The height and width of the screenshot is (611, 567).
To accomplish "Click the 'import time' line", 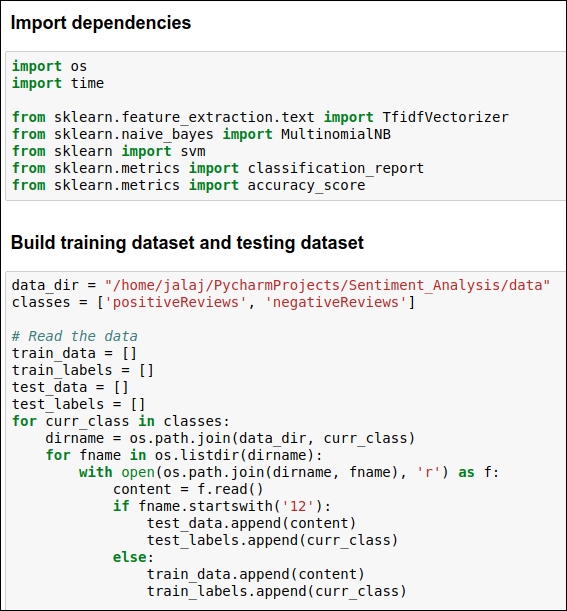I will pyautogui.click(x=58, y=83).
